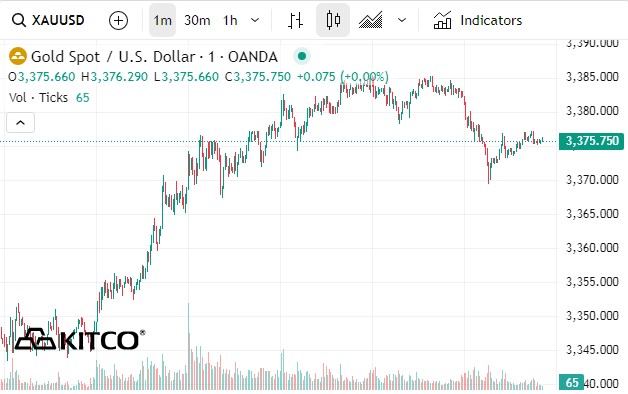Open the chart style dropdown arrow
Image resolution: width=628 pixels, height=394 pixels.
pos(402,20)
